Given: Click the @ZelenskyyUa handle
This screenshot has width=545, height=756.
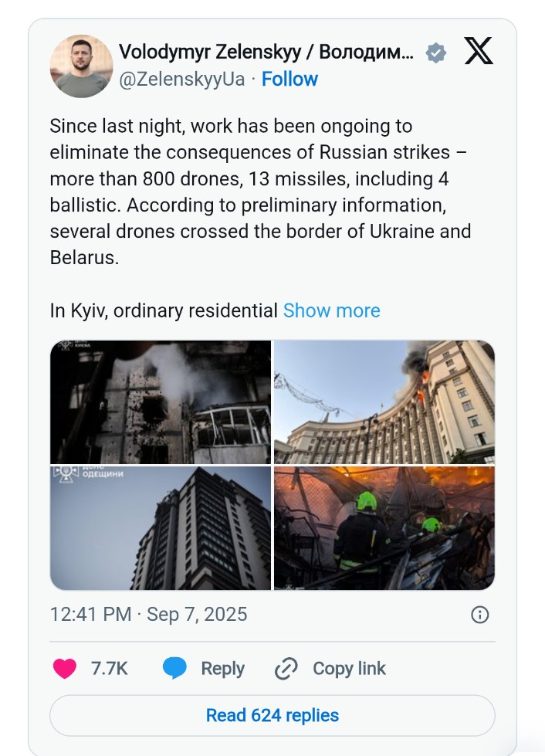Looking at the screenshot, I should tap(182, 80).
